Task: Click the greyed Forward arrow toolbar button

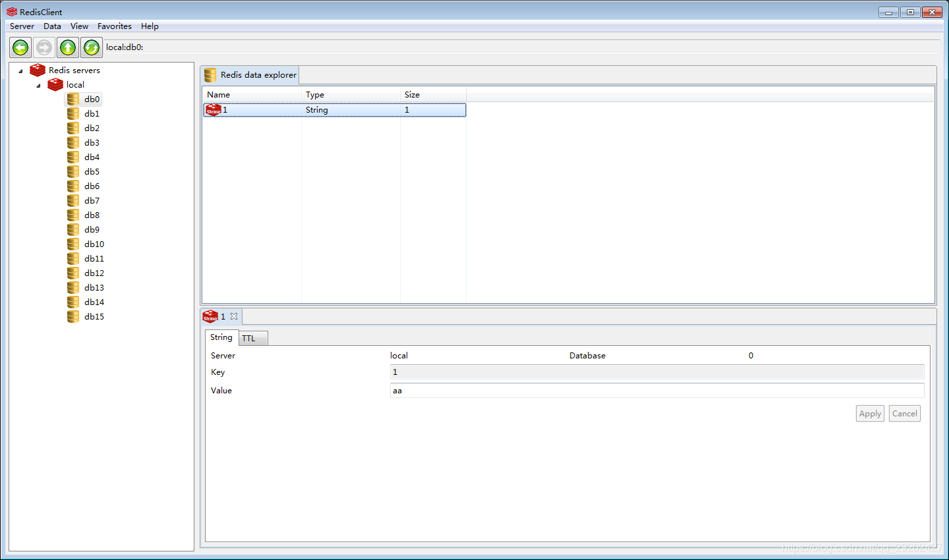Action: (x=44, y=47)
